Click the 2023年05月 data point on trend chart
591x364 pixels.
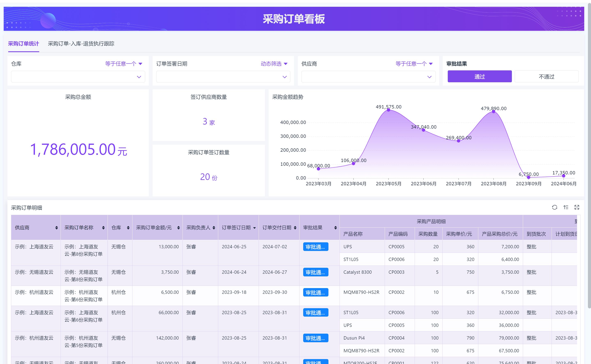tap(388, 110)
